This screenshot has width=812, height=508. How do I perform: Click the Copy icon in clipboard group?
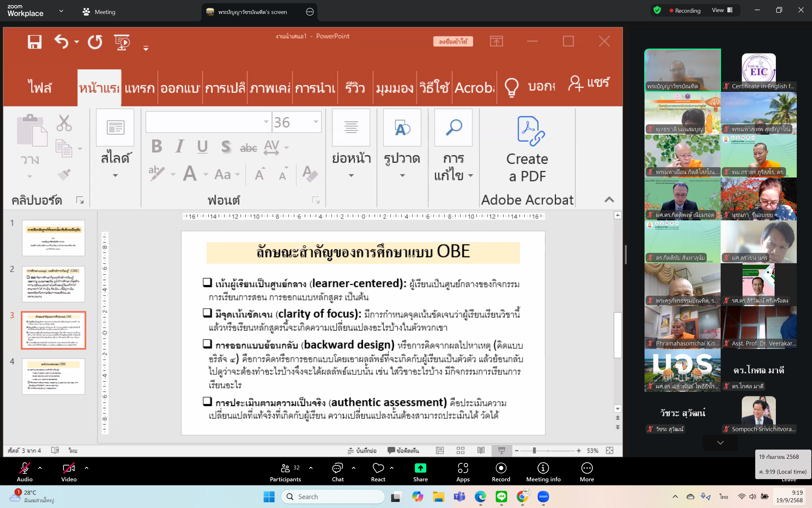(x=64, y=149)
